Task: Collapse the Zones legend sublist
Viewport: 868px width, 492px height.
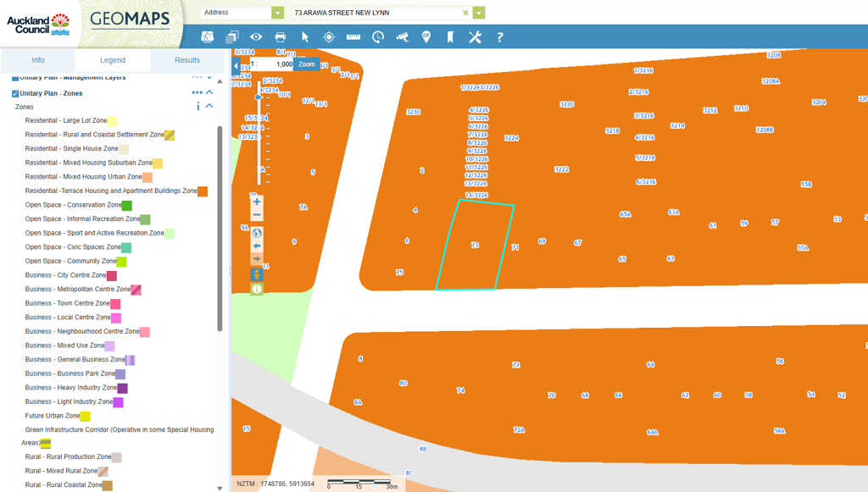Action: tap(209, 107)
